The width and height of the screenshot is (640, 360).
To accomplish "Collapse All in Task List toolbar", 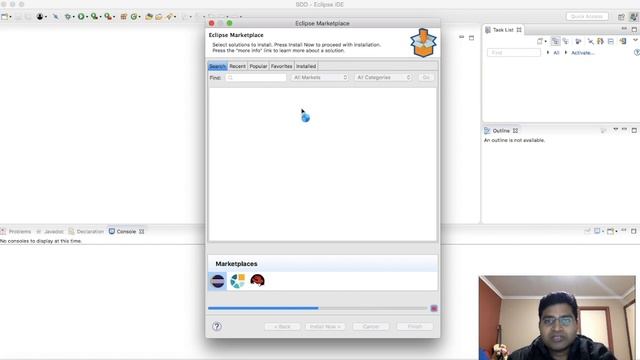I will (x=611, y=41).
